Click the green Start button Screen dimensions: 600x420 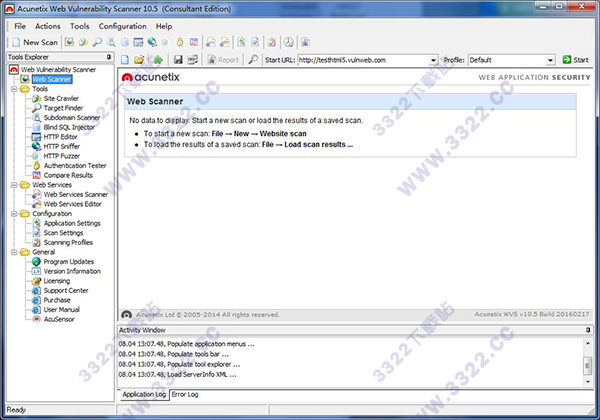[x=576, y=60]
